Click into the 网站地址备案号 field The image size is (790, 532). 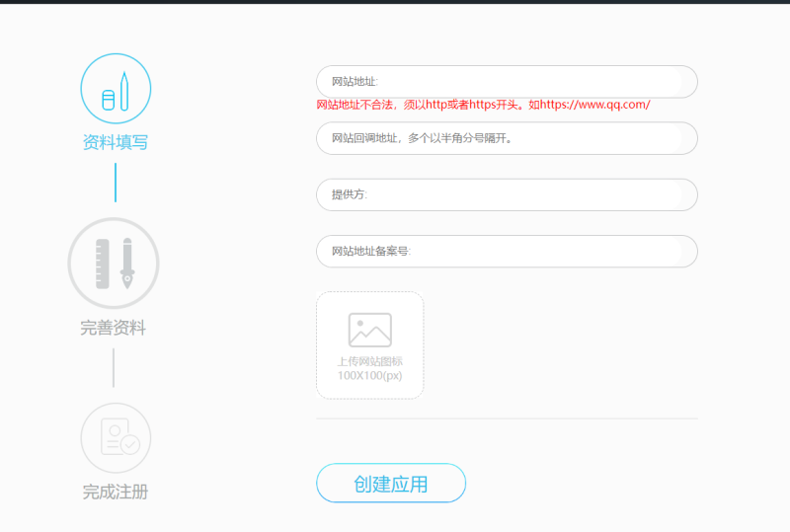point(507,251)
